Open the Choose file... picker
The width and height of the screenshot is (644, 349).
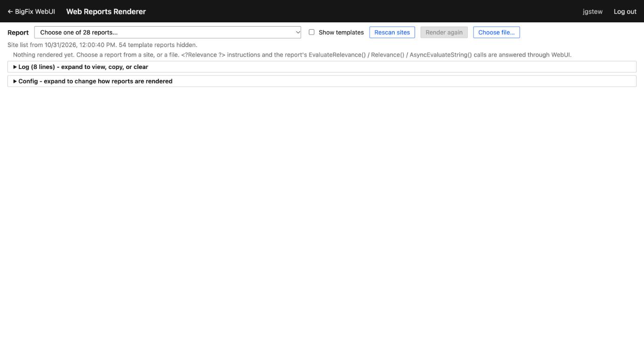click(496, 32)
